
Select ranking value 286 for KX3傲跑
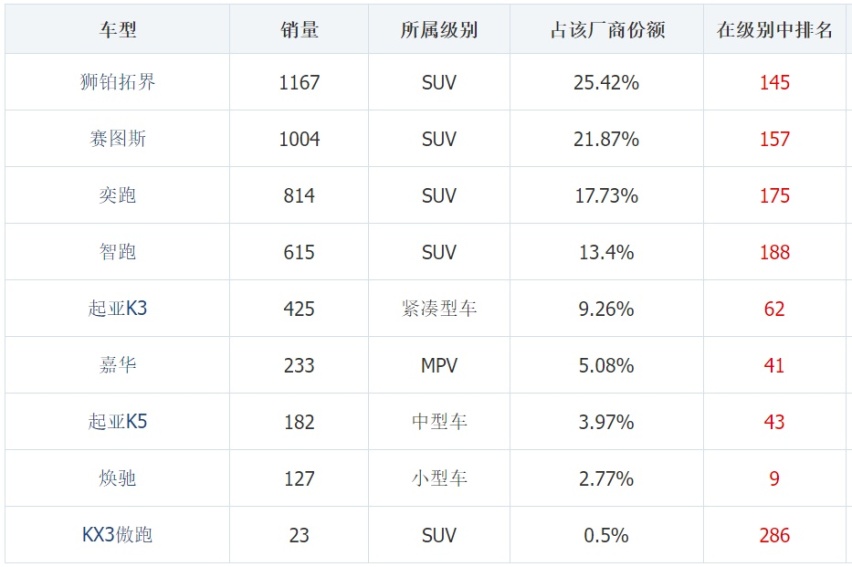(x=774, y=535)
